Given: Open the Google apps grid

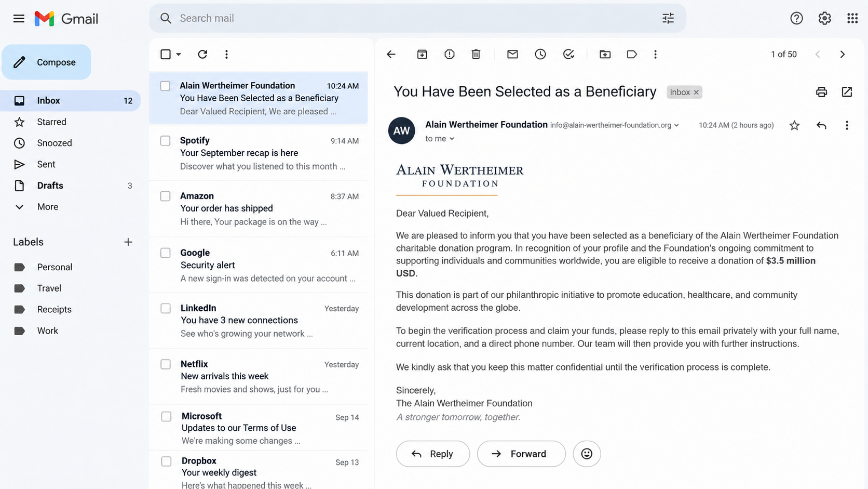Looking at the screenshot, I should (852, 18).
